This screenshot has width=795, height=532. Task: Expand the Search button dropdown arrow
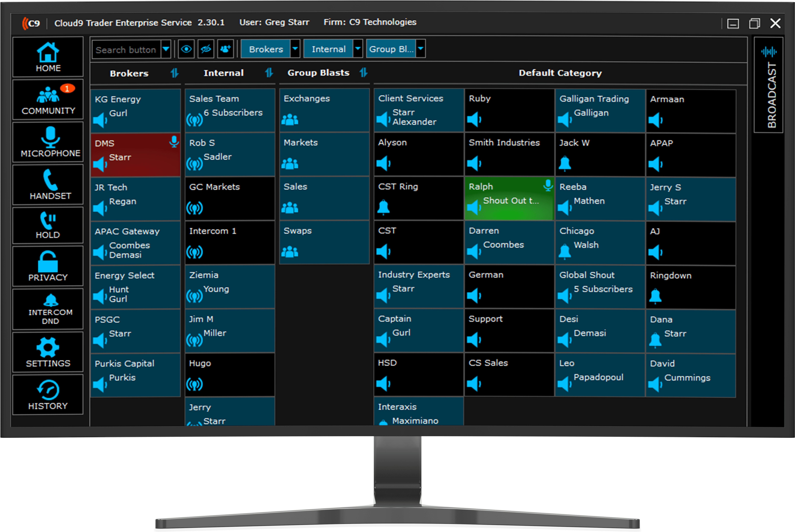166,50
